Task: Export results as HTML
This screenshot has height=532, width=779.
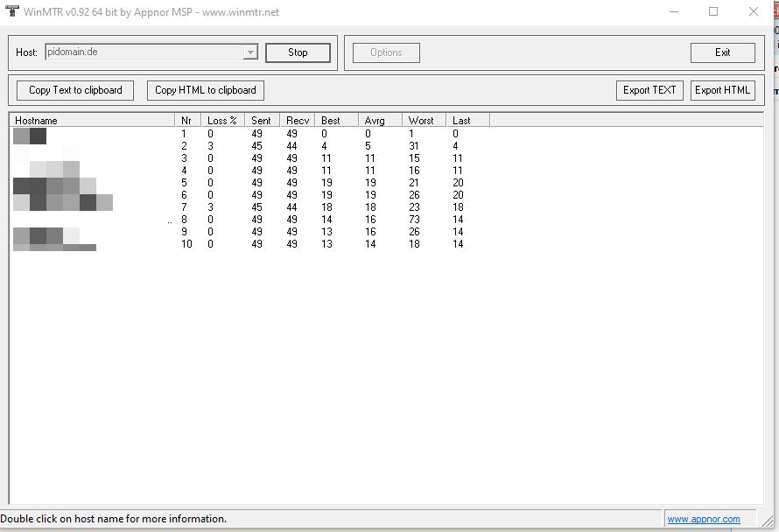Action: [x=722, y=90]
